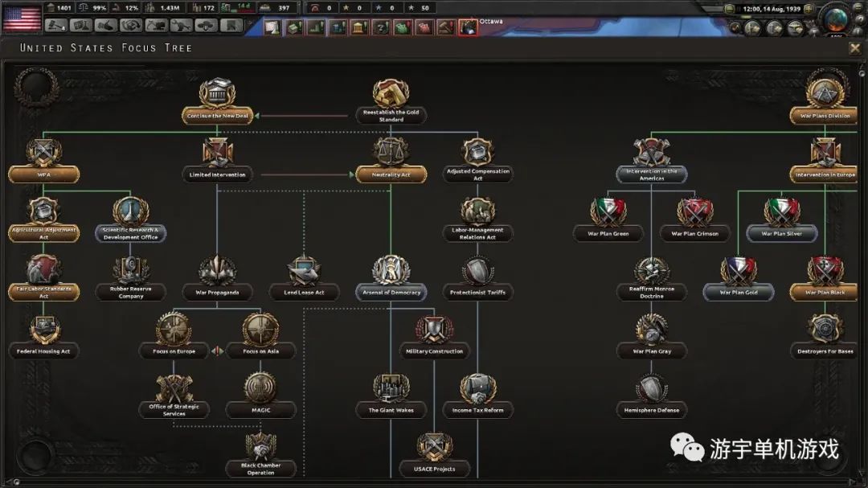Open the Recruit and Deploy button
Screen dimensions: 868x488
click(206, 26)
